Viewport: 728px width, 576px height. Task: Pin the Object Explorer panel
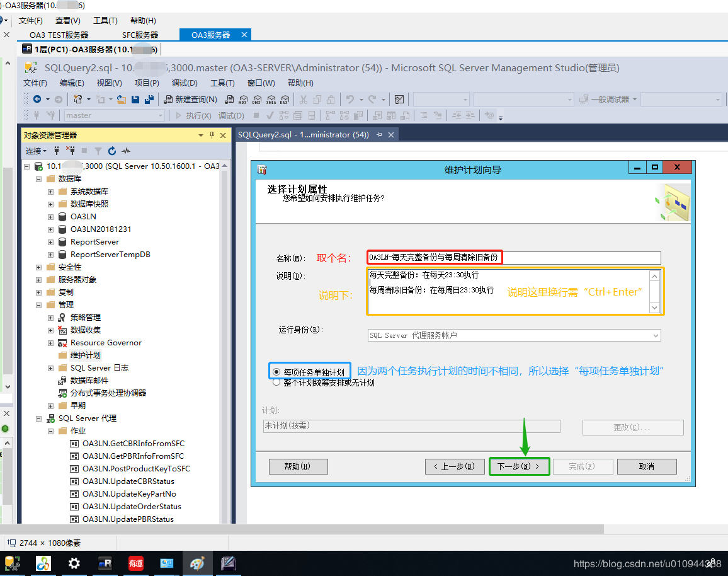coord(212,135)
